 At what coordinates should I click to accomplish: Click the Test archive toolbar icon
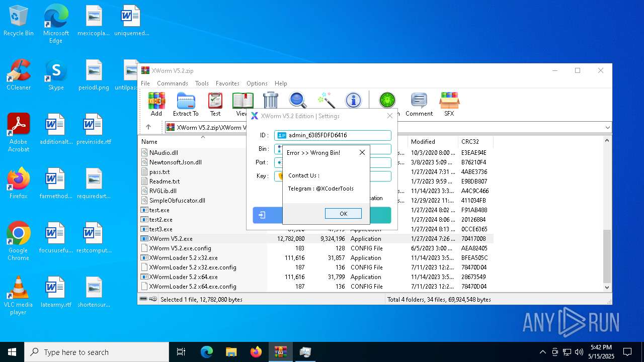tap(215, 104)
